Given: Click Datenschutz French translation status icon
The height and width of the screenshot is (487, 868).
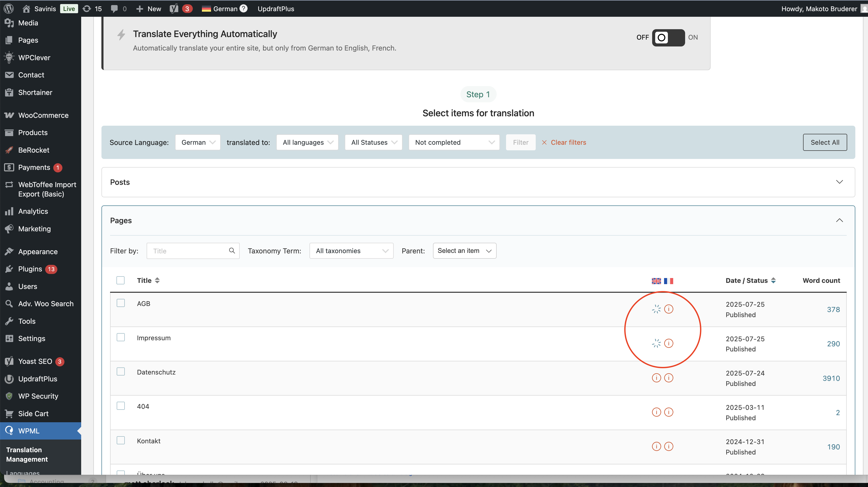Looking at the screenshot, I should click(669, 378).
